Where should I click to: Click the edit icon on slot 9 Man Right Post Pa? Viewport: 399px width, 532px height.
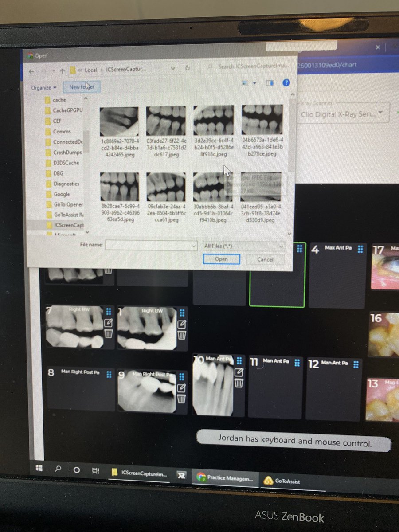coord(181,388)
